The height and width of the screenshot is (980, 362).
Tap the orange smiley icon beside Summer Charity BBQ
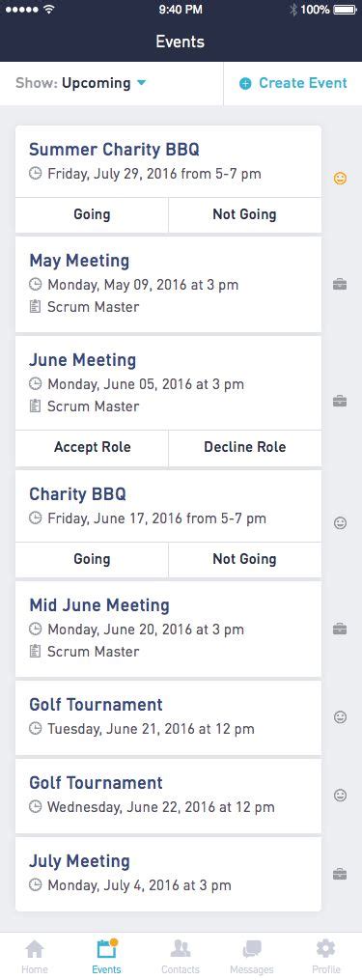[x=340, y=180]
